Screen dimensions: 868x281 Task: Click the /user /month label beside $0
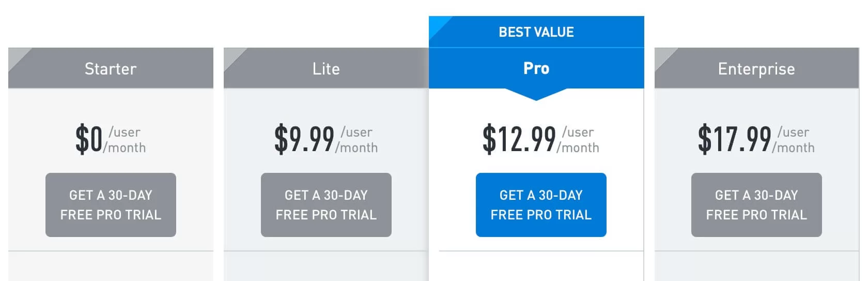tap(125, 140)
